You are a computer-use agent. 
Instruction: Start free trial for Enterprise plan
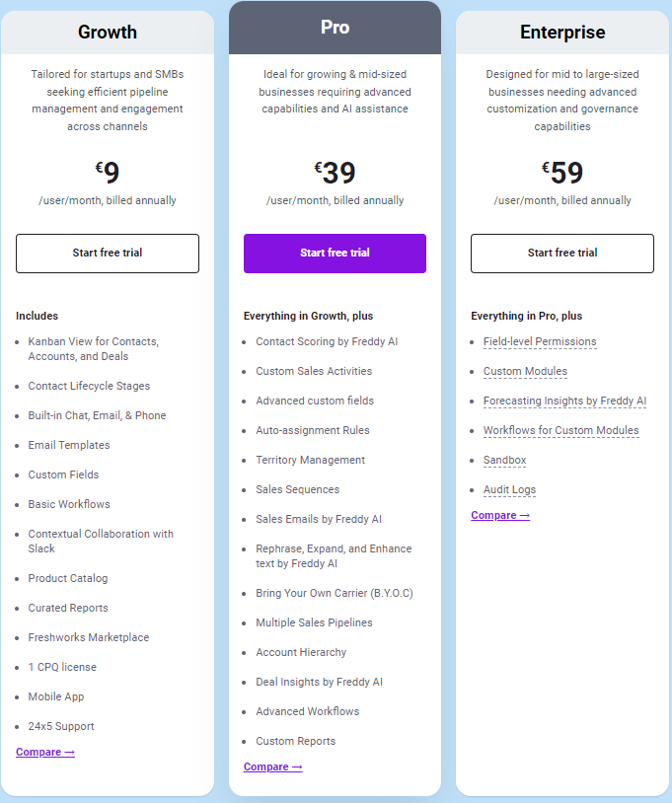point(562,253)
